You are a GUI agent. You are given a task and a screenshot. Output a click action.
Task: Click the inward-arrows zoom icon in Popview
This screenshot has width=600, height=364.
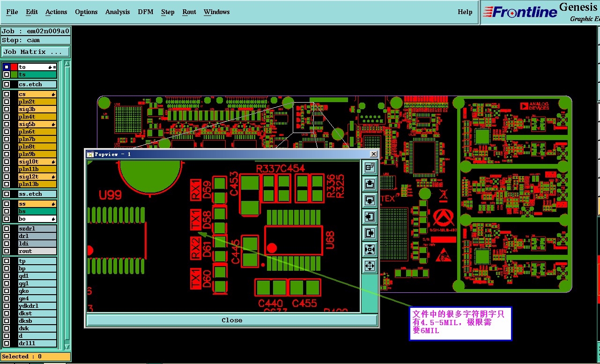[x=370, y=250]
